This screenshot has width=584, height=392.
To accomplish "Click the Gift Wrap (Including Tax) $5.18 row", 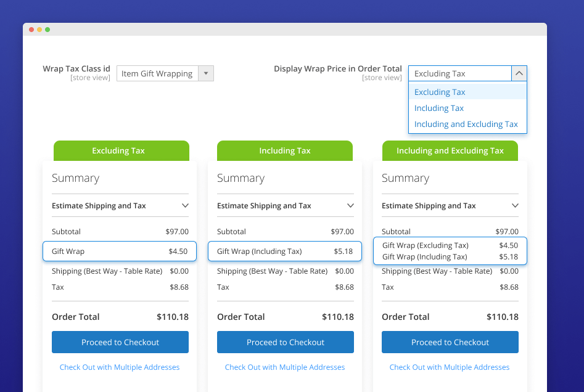I will click(x=285, y=251).
